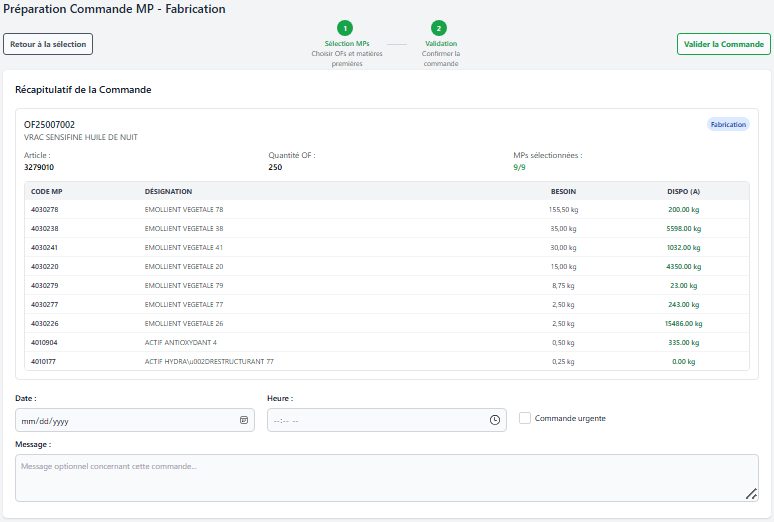Select the Validation step label

pyautogui.click(x=441, y=43)
